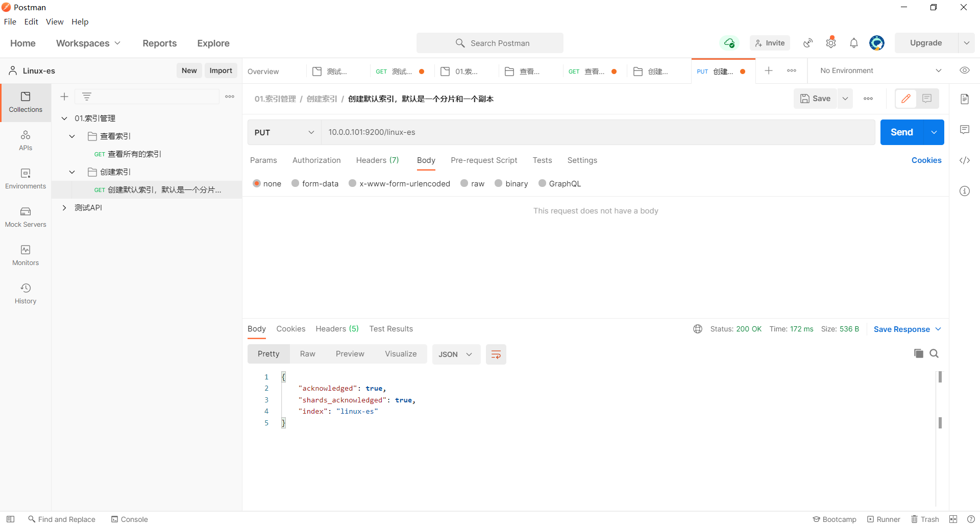The height and width of the screenshot is (526, 980).
Task: Click in the request URL field
Action: [x=598, y=132]
